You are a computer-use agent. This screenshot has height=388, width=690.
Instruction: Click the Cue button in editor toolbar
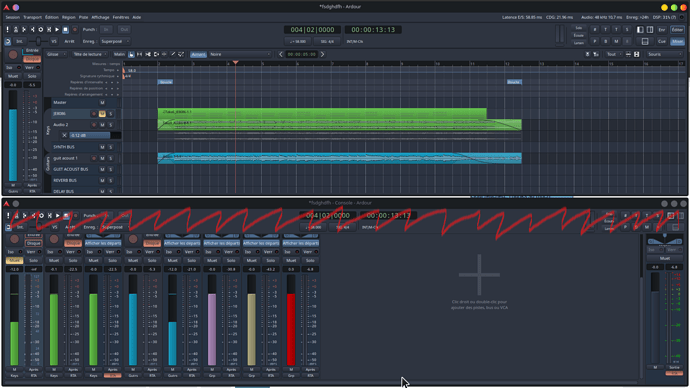(662, 41)
